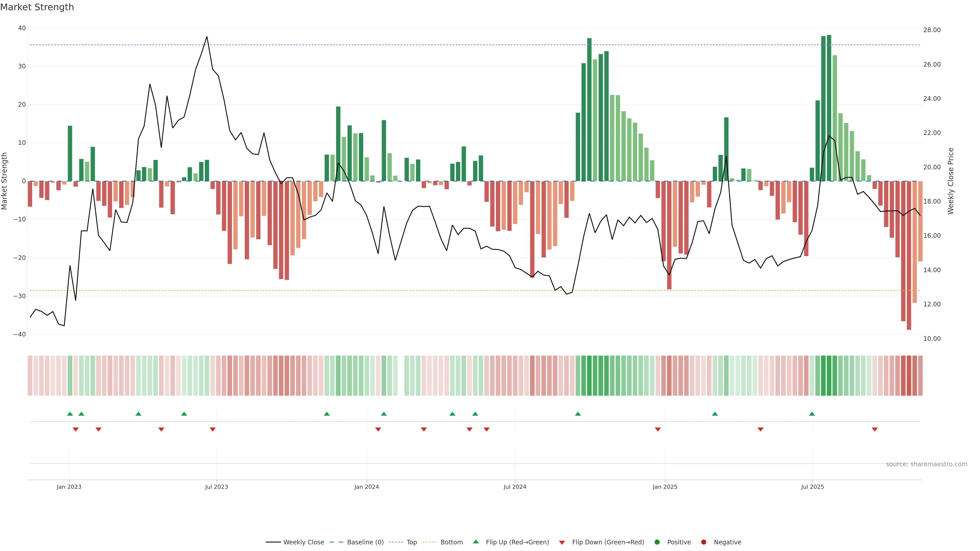Click the rightmost flip-down red marker
The image size is (980, 551).
point(875,429)
